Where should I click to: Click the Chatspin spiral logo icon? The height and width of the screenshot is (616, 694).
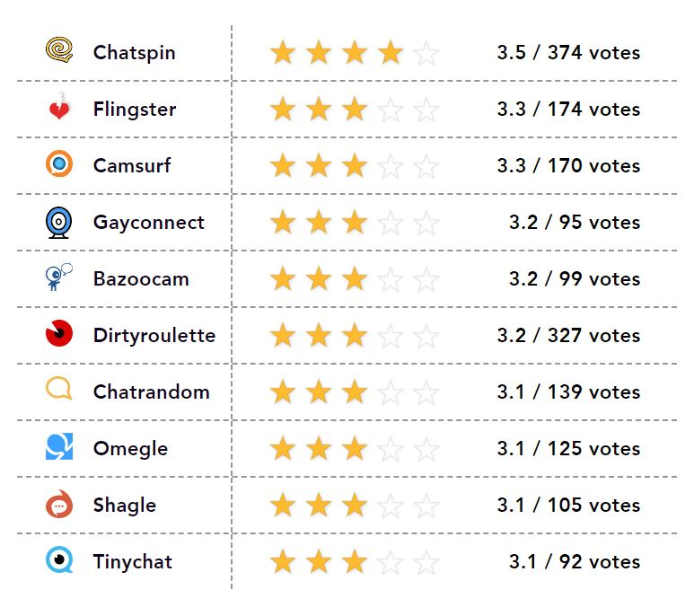pyautogui.click(x=58, y=51)
